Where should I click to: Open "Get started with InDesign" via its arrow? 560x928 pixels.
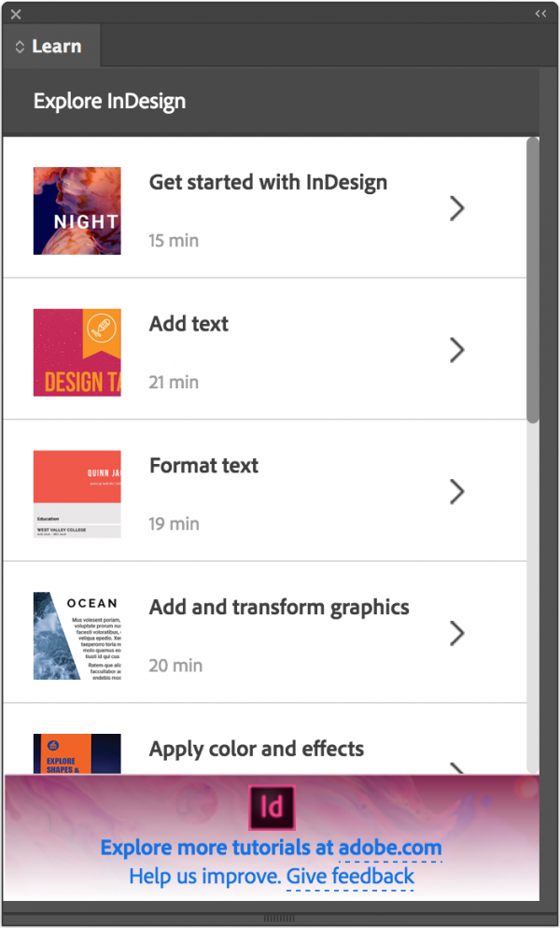coord(456,208)
